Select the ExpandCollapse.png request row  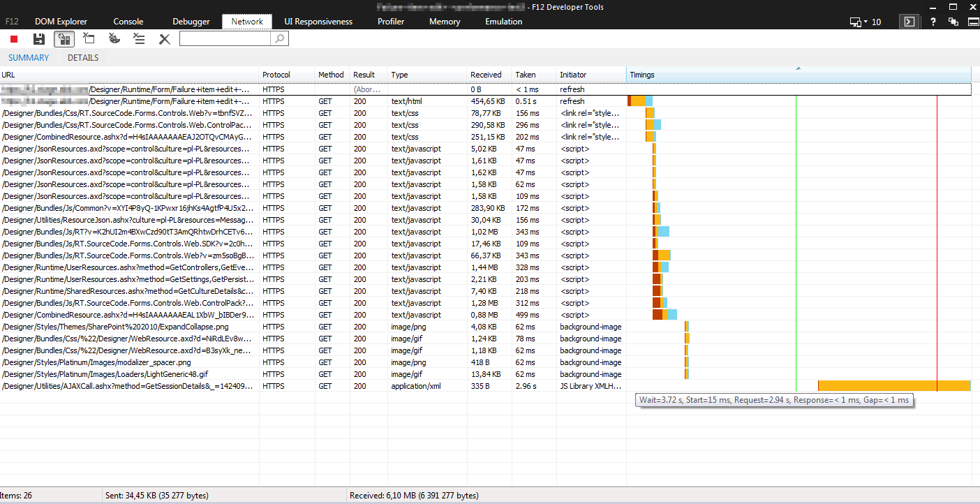486,327
